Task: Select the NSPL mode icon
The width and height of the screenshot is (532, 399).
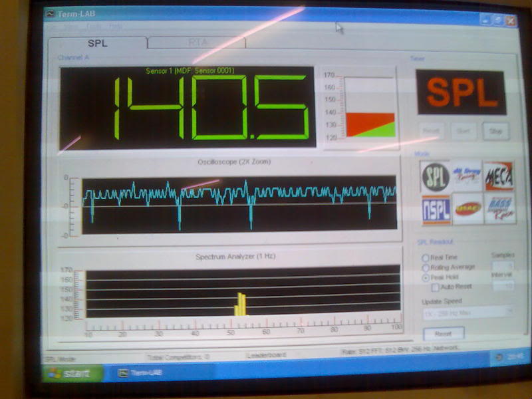Action: click(436, 209)
